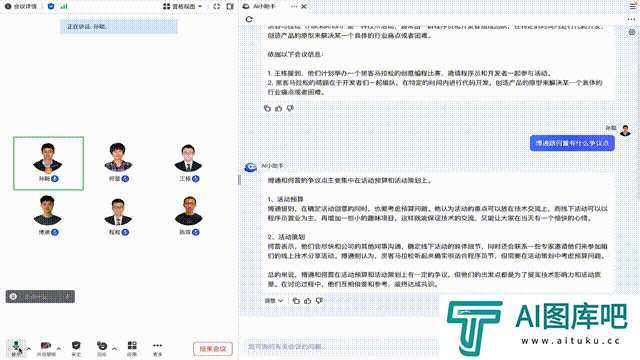Copy the second AI reply about 争议点
The width and height of the screenshot is (640, 360).
[296, 301]
